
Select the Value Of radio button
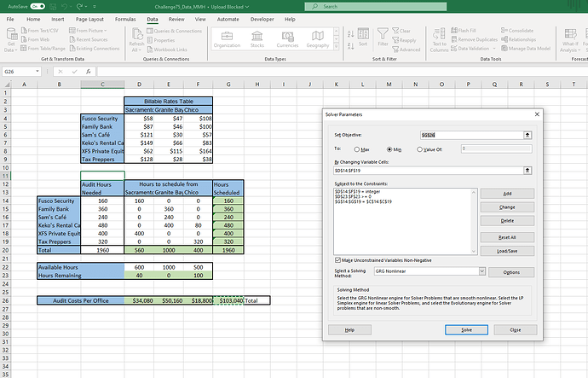click(419, 149)
